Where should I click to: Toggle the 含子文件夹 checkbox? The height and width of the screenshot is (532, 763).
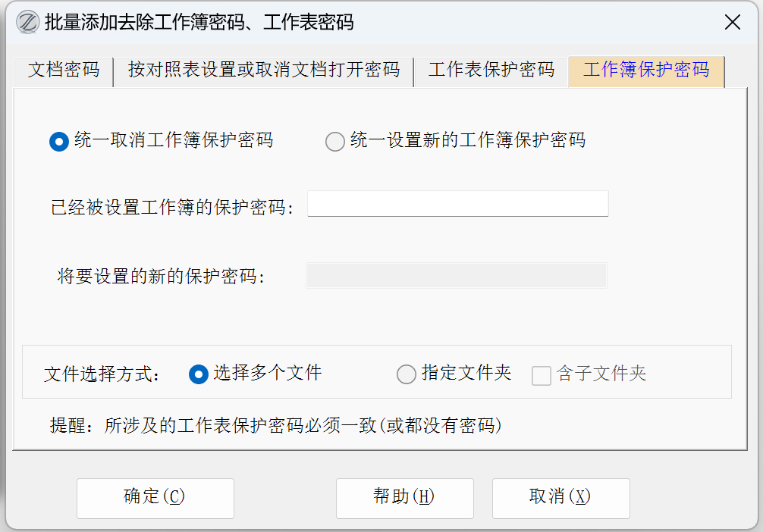[x=541, y=375]
